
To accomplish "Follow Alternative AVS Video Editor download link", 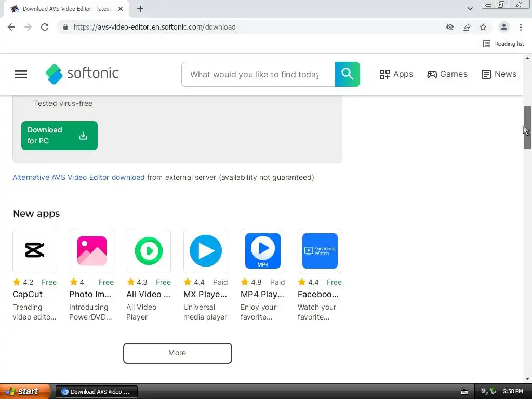I will point(78,177).
